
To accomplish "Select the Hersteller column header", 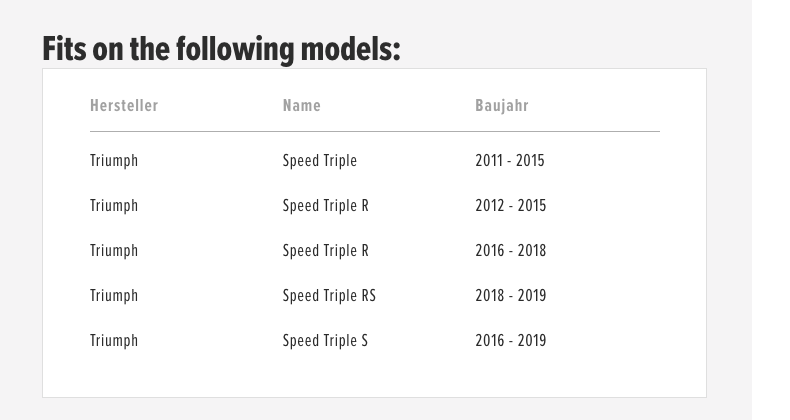I will [x=124, y=105].
